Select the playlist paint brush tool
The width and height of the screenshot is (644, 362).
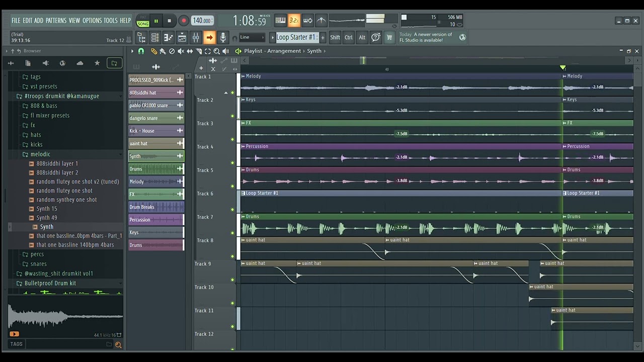pos(163,51)
